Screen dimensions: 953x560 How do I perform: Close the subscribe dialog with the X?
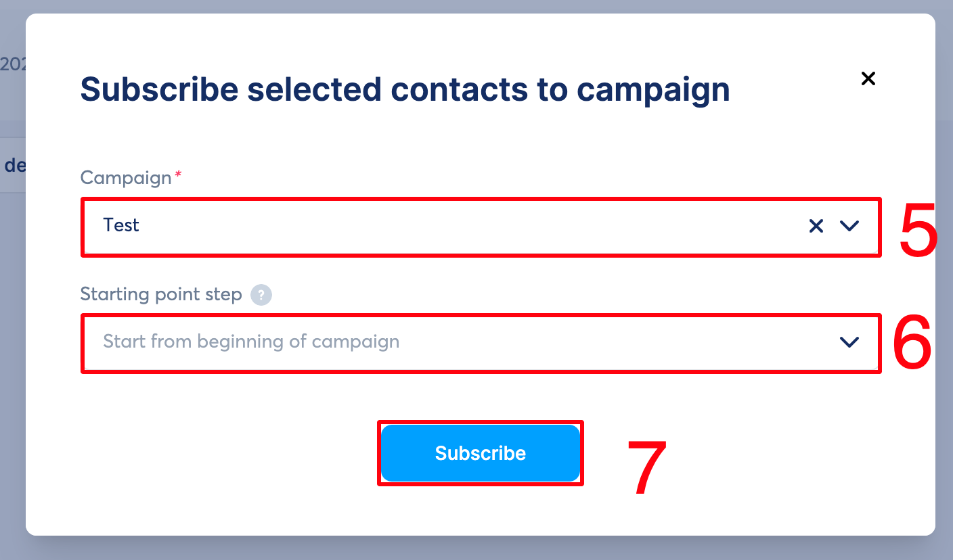point(868,78)
